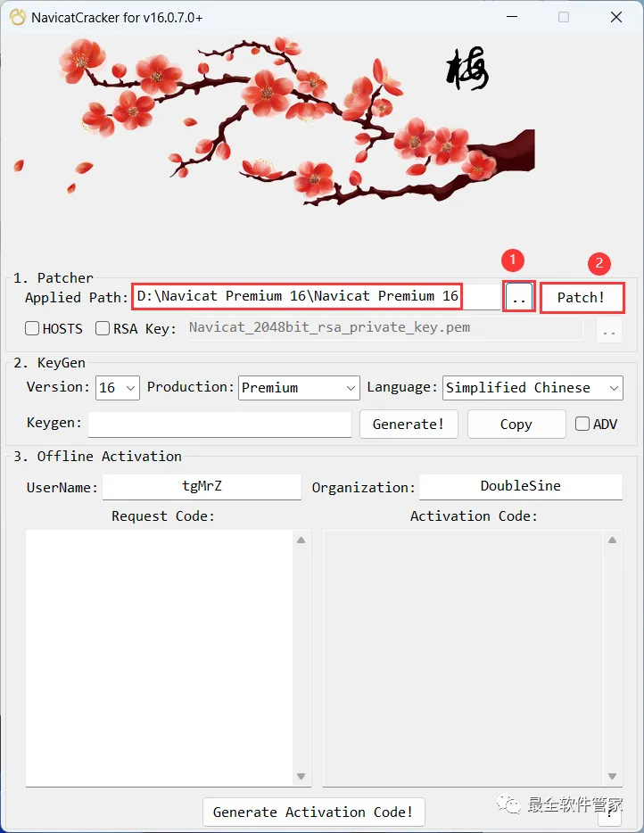Click Activation Code scrollbar up arrow
This screenshot has height=833, width=644.
click(x=612, y=540)
